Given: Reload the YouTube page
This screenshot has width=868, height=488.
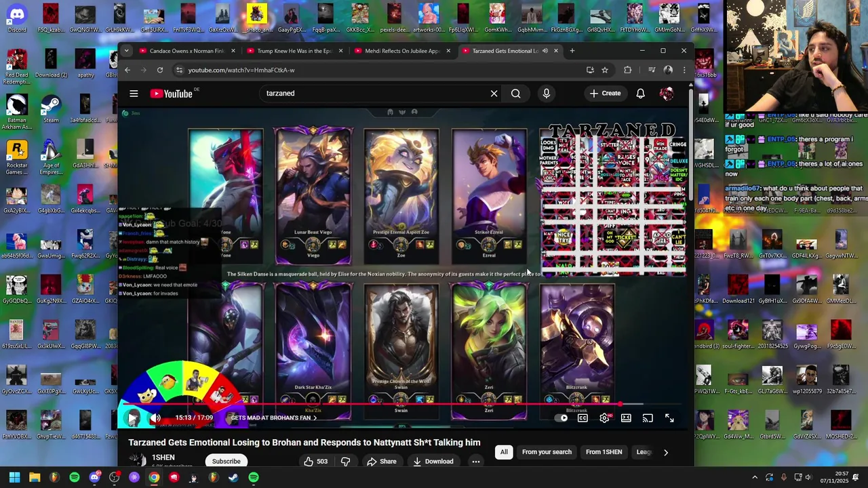Looking at the screenshot, I should (x=160, y=70).
